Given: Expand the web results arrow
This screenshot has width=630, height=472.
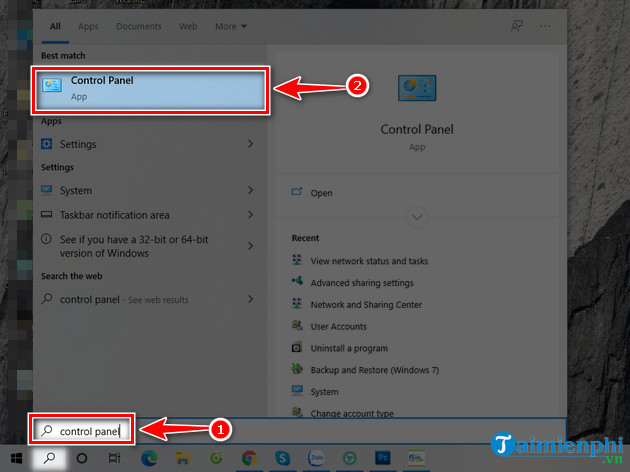Looking at the screenshot, I should [x=250, y=299].
